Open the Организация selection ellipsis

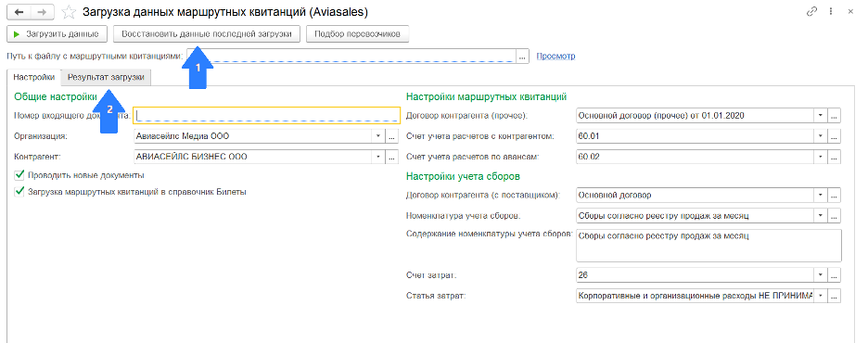coord(392,135)
